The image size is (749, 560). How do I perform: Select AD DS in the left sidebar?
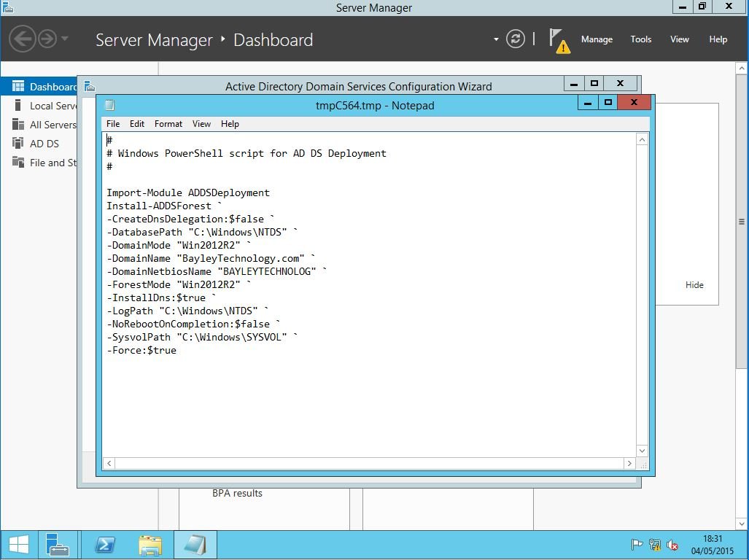(44, 144)
